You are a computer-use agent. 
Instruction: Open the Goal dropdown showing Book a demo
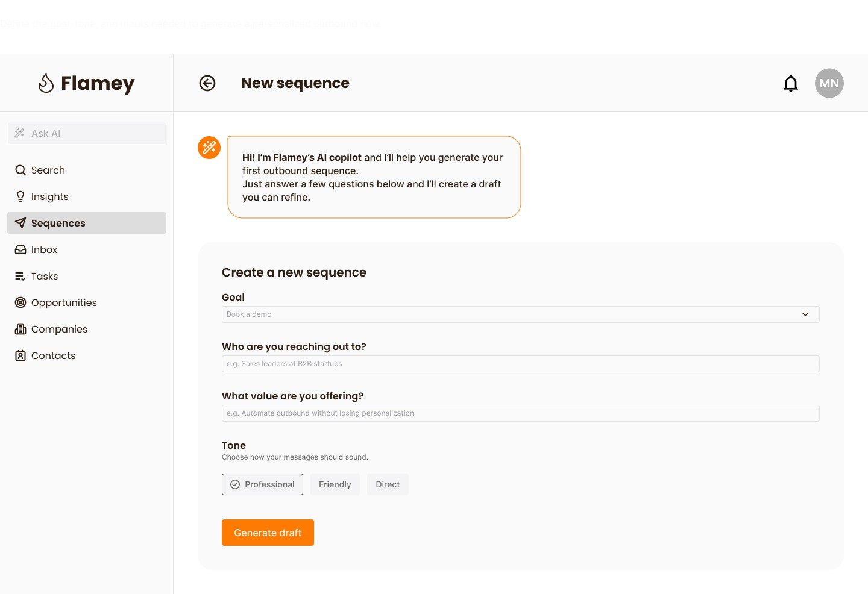coord(521,314)
